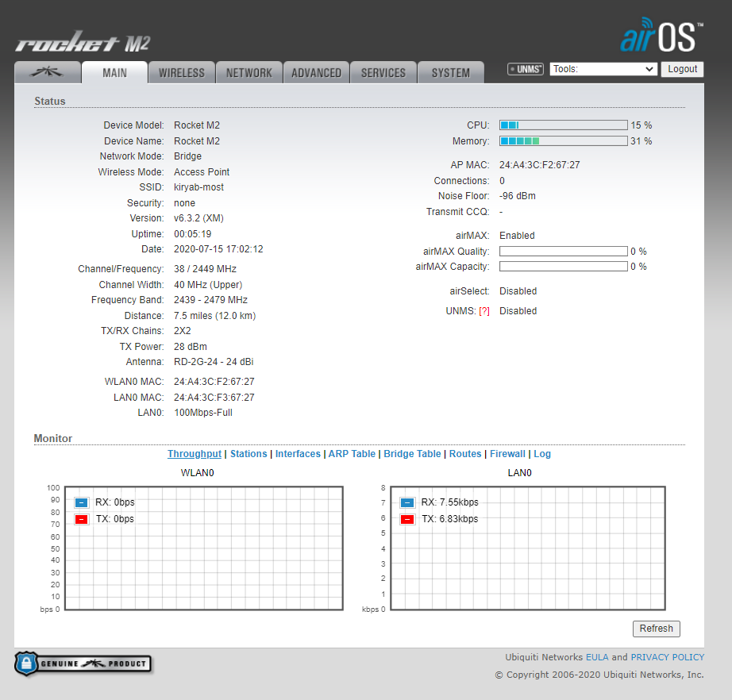Viewport: 732px width, 700px height.
Task: Open the Firewall monitor link
Action: click(507, 454)
